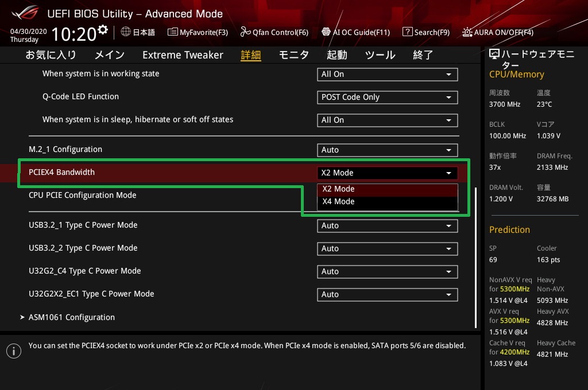Go to the モニタ tab
Image resolution: width=588 pixels, height=390 pixels.
click(x=293, y=55)
